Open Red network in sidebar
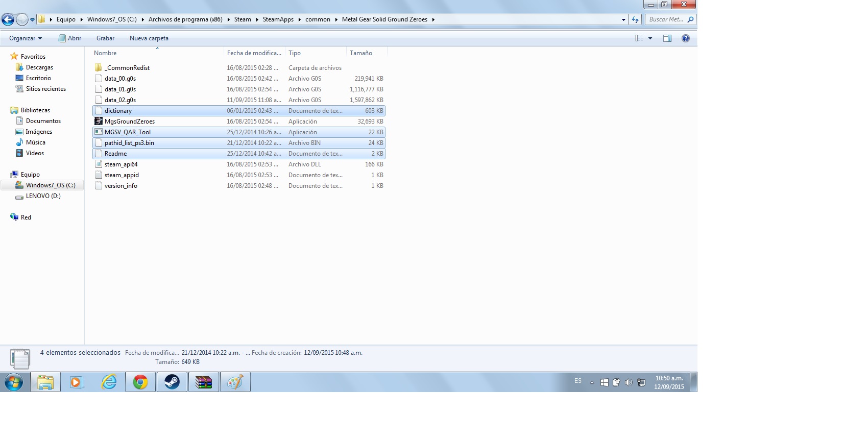This screenshot has height=438, width=868. click(26, 217)
